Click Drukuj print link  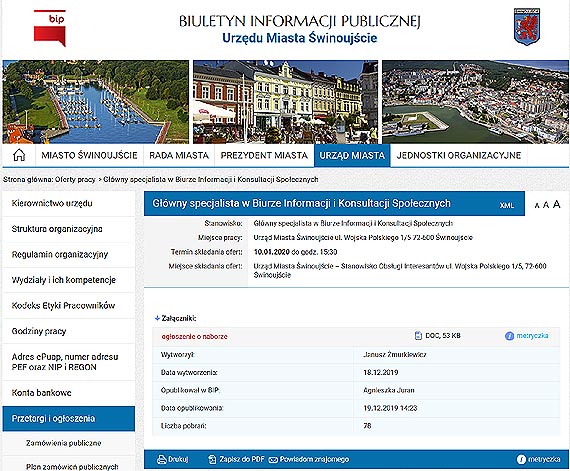point(178,459)
